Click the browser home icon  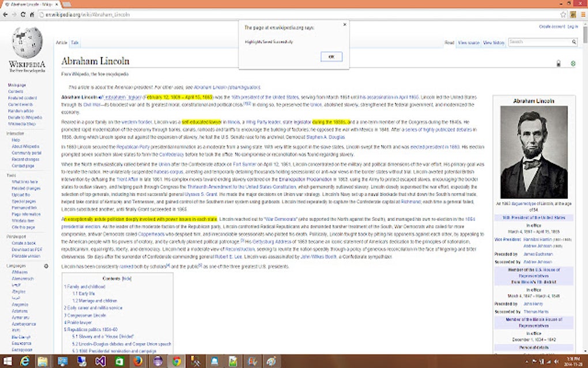[32, 14]
